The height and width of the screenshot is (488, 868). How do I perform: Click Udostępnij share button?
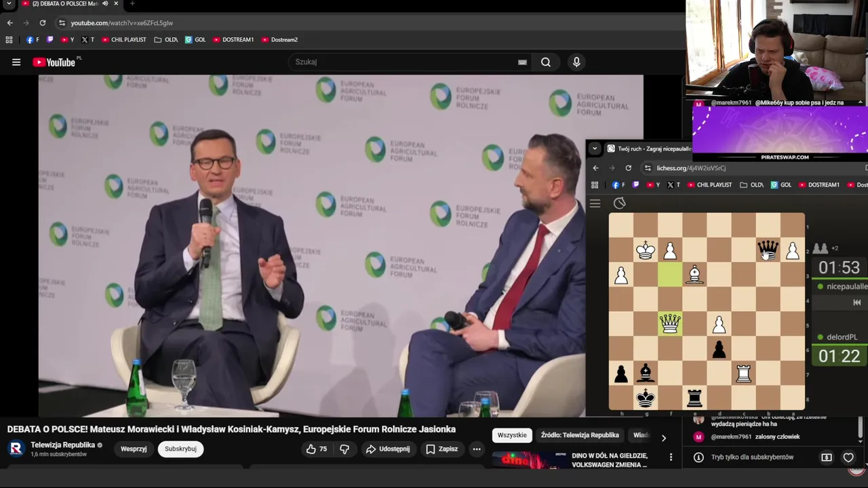388,449
